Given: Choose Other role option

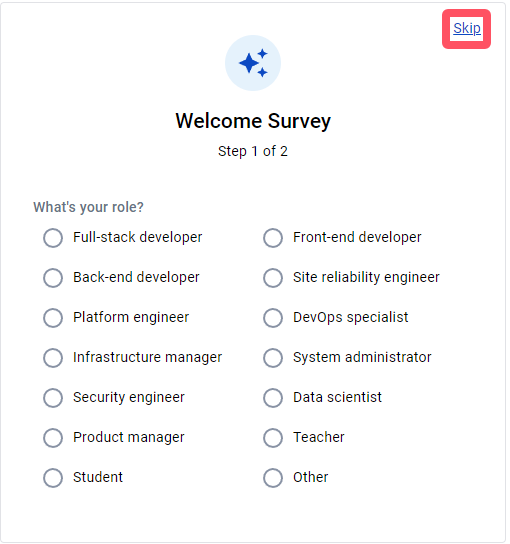Looking at the screenshot, I should [x=273, y=477].
